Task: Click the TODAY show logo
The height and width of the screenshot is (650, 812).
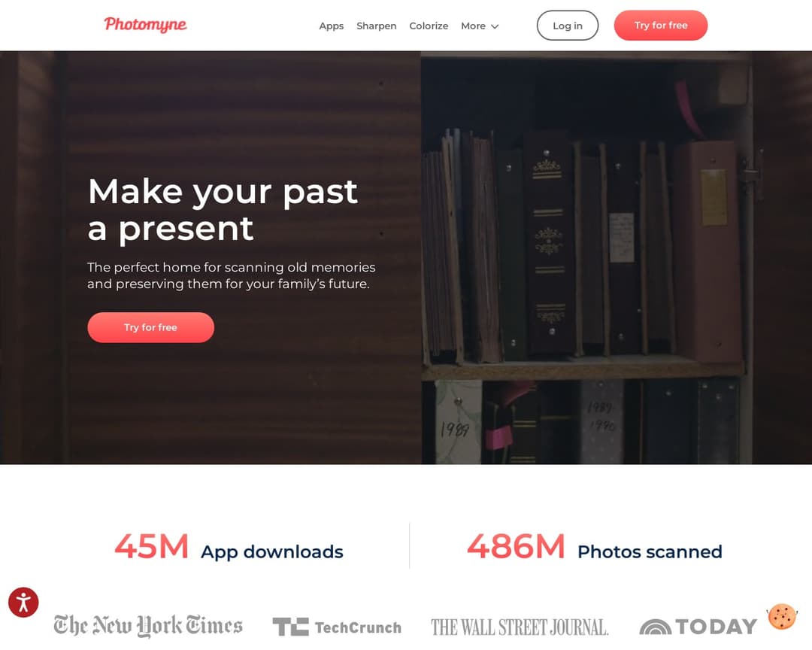Action: click(x=698, y=627)
